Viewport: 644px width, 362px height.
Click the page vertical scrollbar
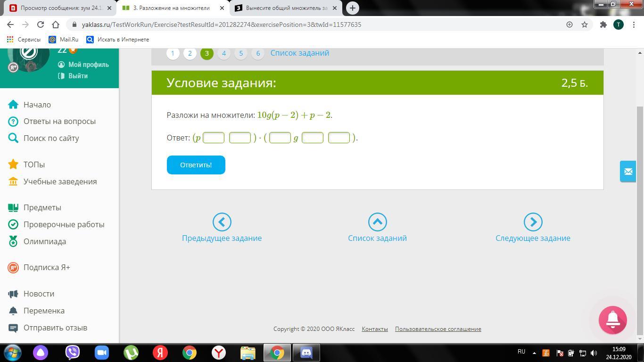pyautogui.click(x=640, y=220)
